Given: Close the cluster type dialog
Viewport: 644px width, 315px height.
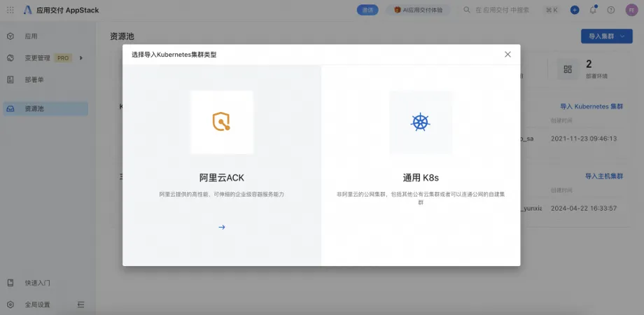Looking at the screenshot, I should 507,54.
